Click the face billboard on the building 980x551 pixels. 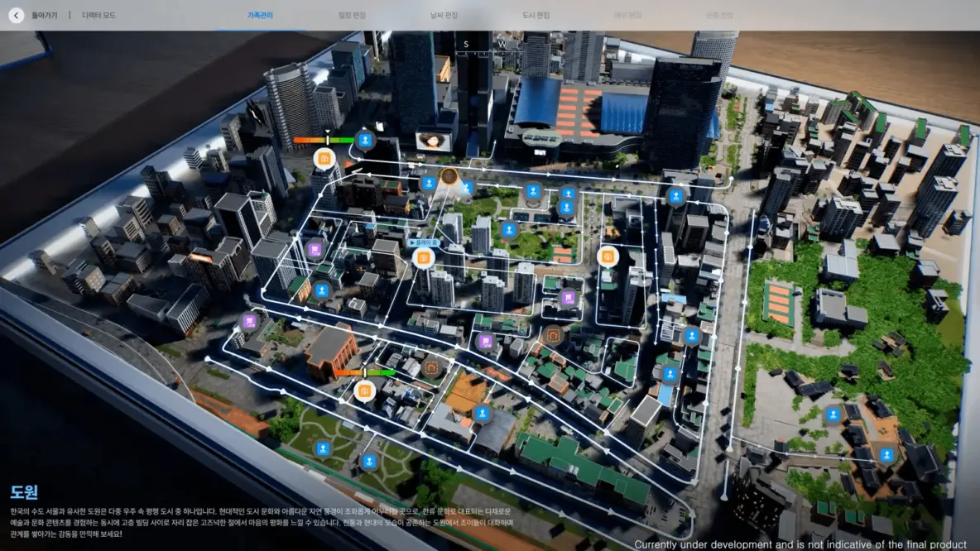433,141
